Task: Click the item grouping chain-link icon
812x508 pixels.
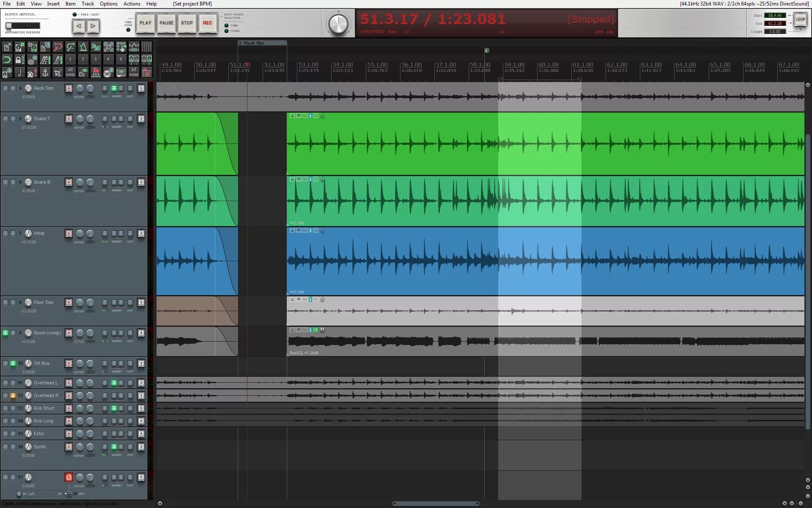Action: click(x=108, y=47)
